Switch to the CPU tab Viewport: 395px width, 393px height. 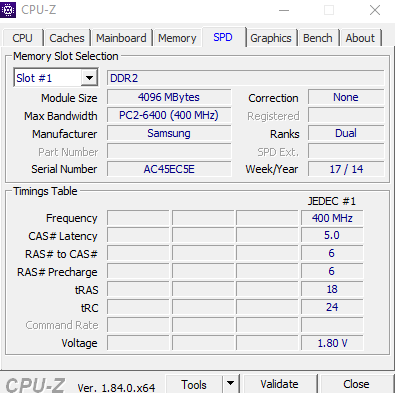23,38
